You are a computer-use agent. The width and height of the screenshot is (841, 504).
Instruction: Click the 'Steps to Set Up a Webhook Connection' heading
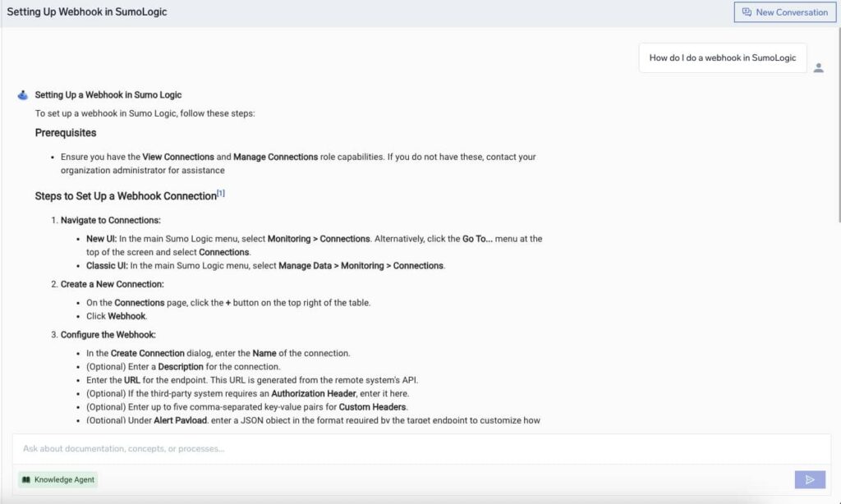coord(123,196)
